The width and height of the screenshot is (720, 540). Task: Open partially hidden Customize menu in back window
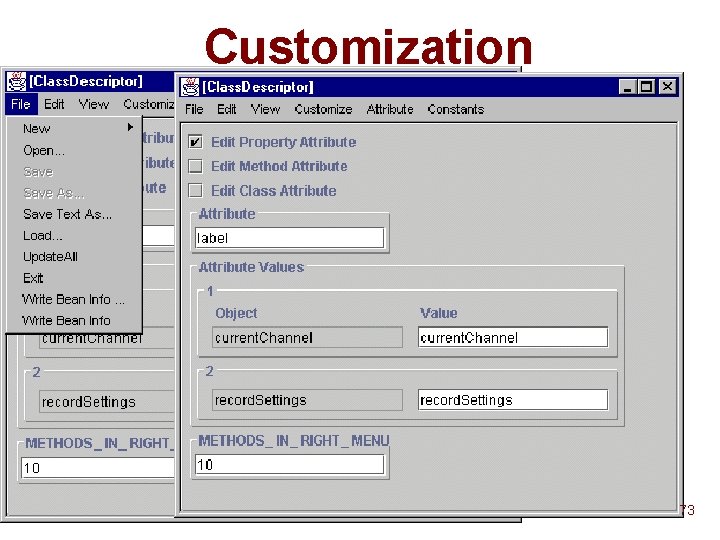pos(148,104)
